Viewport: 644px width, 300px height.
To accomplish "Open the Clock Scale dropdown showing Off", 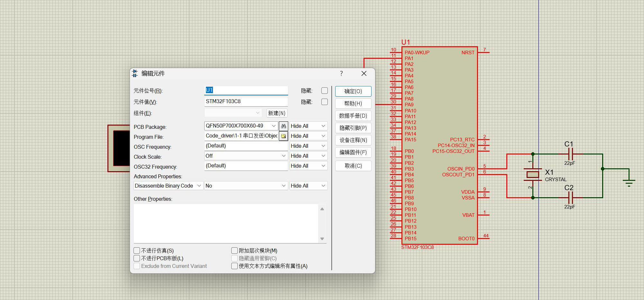I will tap(246, 156).
